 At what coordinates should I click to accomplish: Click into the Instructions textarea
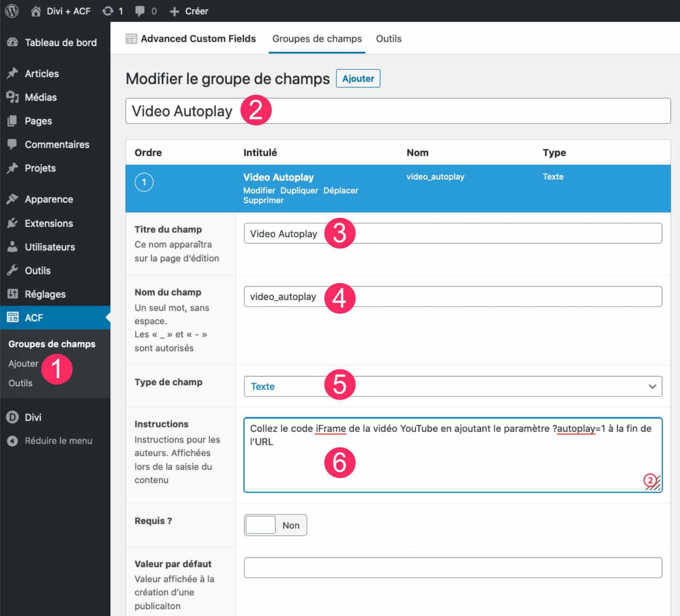[x=453, y=455]
